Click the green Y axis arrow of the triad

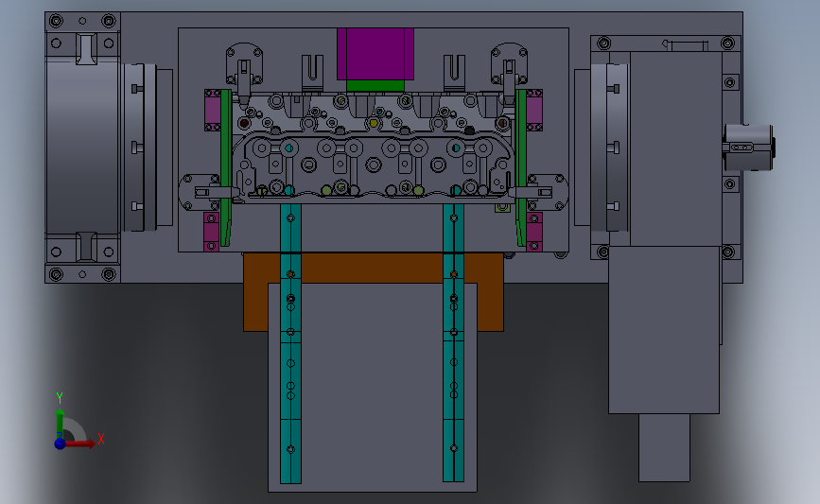click(x=60, y=425)
